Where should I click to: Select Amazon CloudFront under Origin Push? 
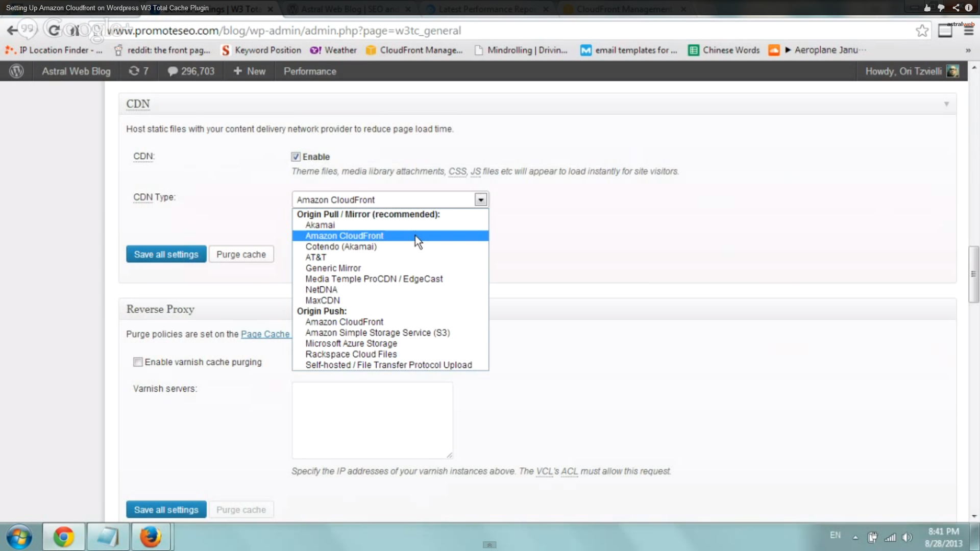coord(390,322)
